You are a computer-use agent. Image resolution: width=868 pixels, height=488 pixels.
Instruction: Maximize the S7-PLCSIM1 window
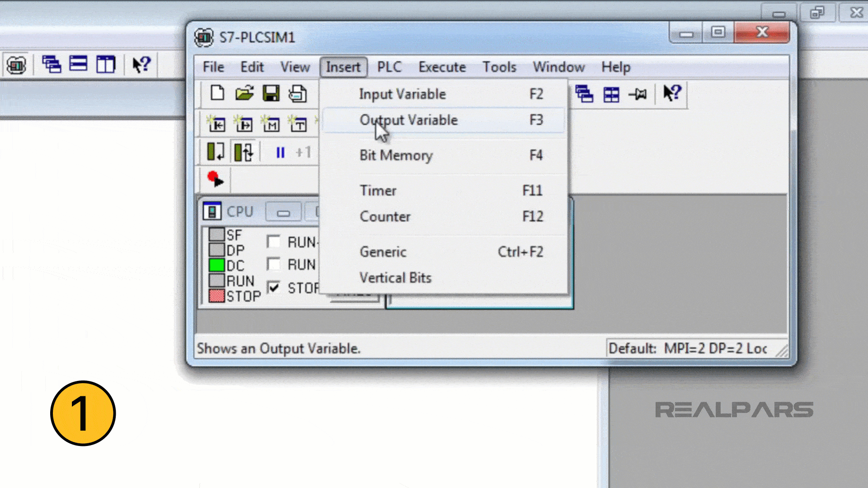coord(718,33)
